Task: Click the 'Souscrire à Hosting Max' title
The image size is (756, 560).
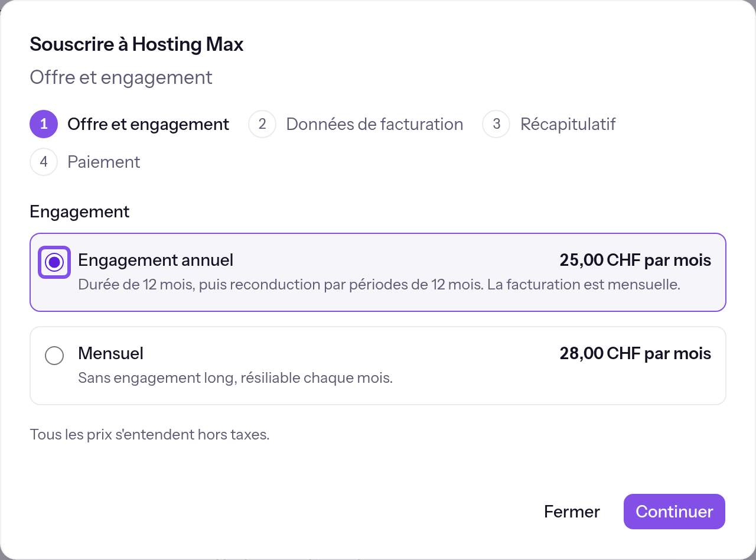Action: tap(136, 44)
